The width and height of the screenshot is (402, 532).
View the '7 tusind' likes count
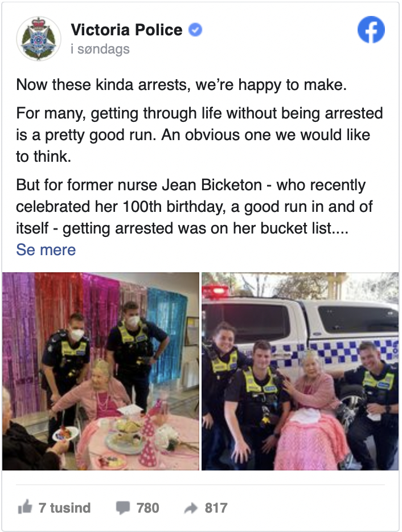(64, 508)
